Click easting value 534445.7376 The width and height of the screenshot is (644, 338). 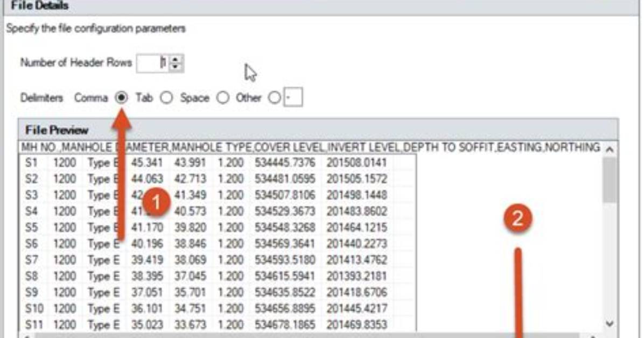(285, 163)
